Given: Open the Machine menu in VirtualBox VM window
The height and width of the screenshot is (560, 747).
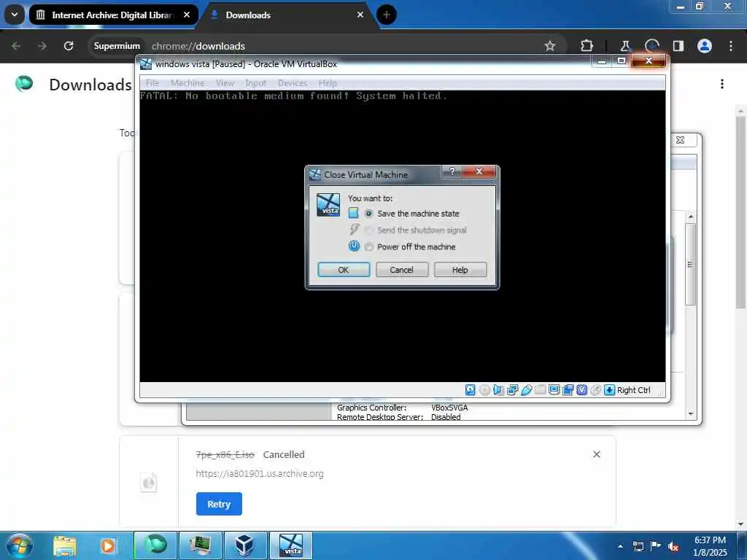Looking at the screenshot, I should [187, 83].
